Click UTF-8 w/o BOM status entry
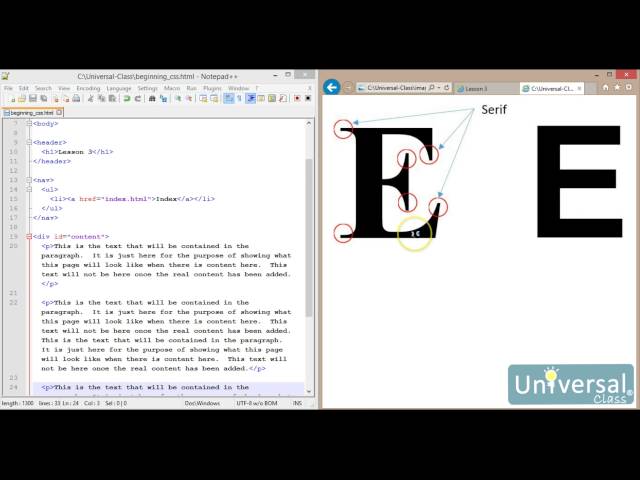The width and height of the screenshot is (640, 480). pyautogui.click(x=257, y=403)
